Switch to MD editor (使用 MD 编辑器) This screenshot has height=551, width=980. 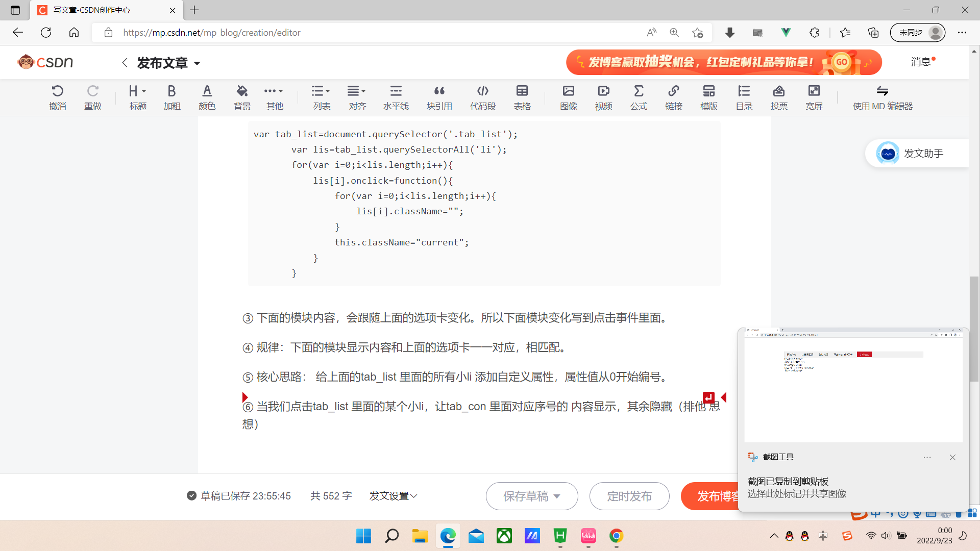(882, 97)
